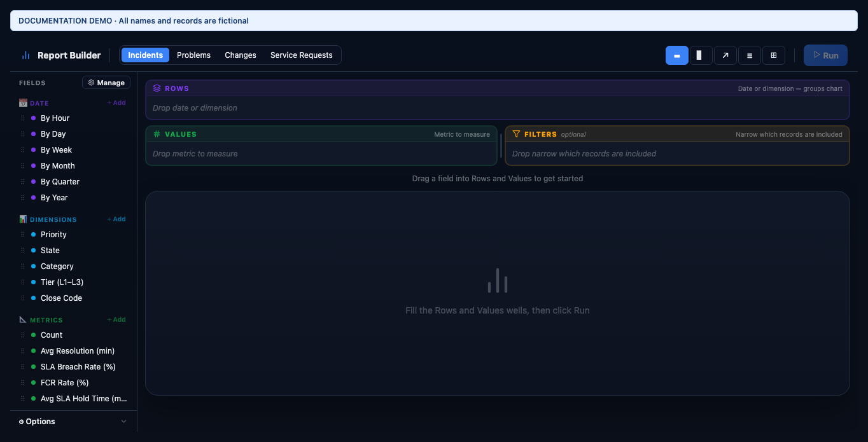The height and width of the screenshot is (442, 868).
Task: Click the Run button
Action: point(825,55)
